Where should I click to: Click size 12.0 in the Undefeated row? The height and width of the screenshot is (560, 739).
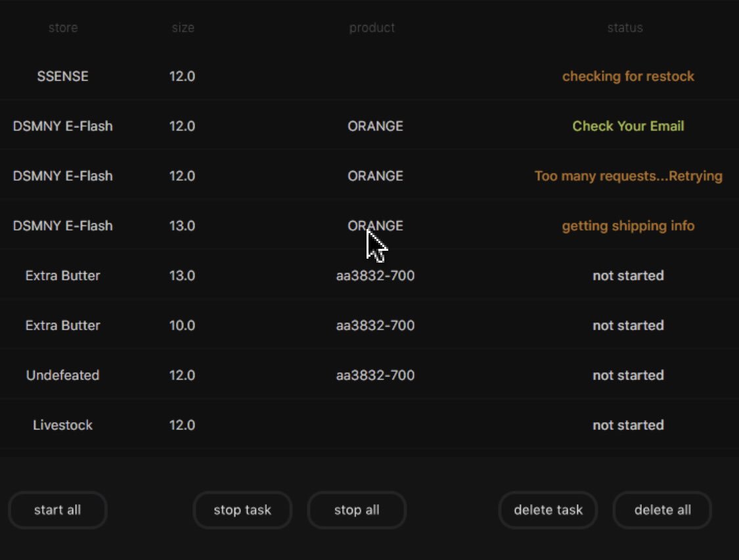(183, 376)
